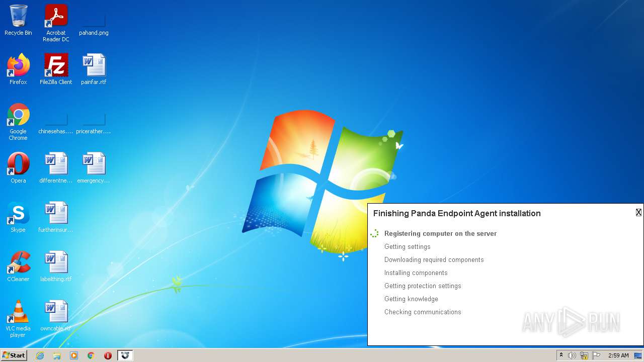Click the 'Getting knowledge' step
This screenshot has width=644, height=362.
point(411,299)
